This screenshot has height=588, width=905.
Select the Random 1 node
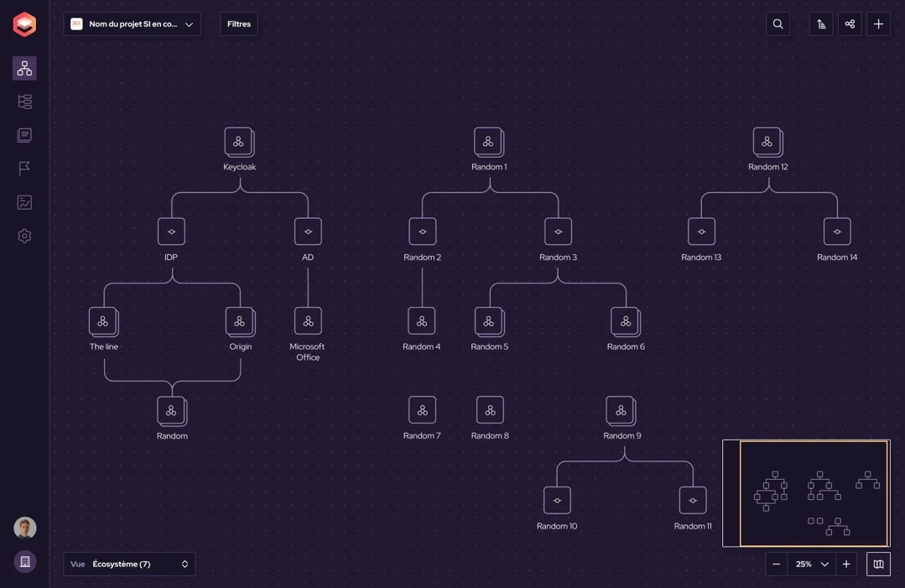click(489, 142)
